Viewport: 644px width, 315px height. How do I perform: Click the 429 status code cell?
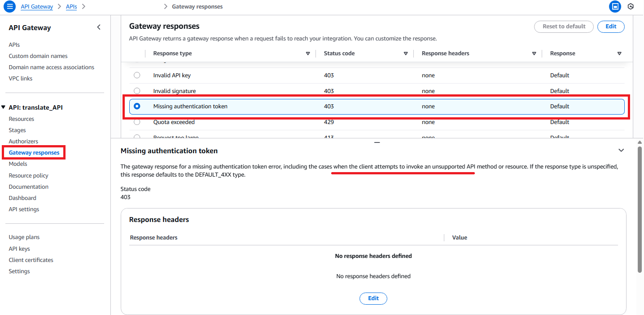329,122
